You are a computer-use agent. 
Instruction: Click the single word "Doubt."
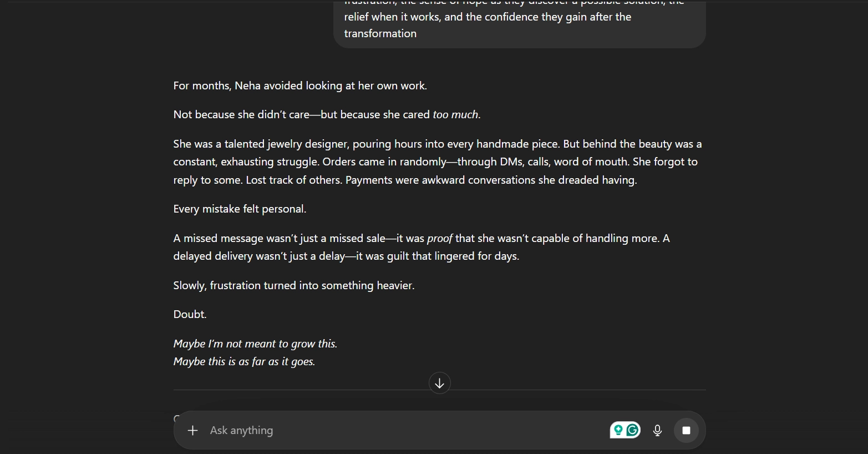click(190, 314)
